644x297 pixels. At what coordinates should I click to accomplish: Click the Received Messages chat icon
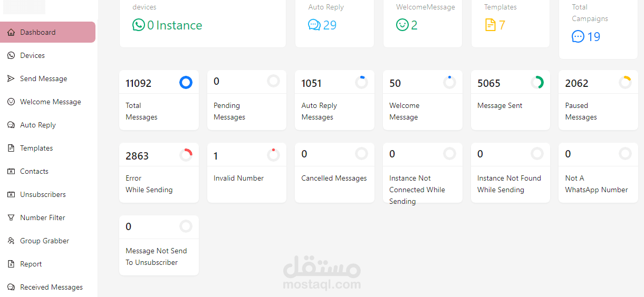(11, 287)
